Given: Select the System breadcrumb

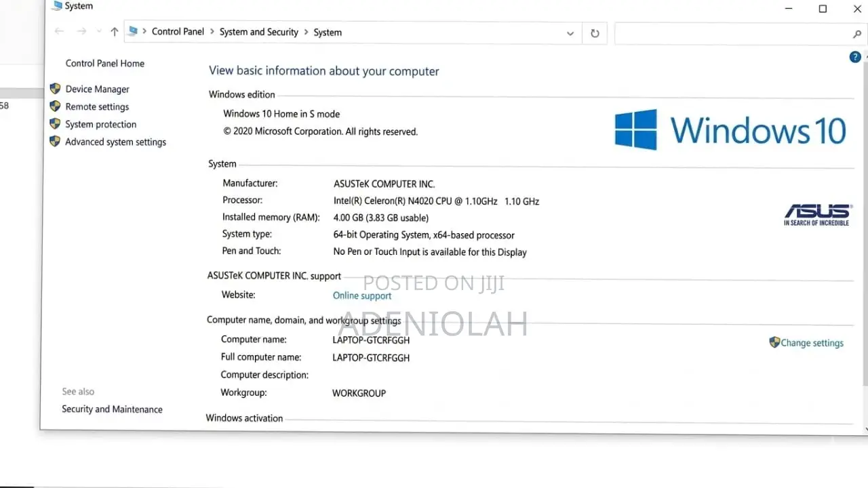Looking at the screenshot, I should coord(328,33).
